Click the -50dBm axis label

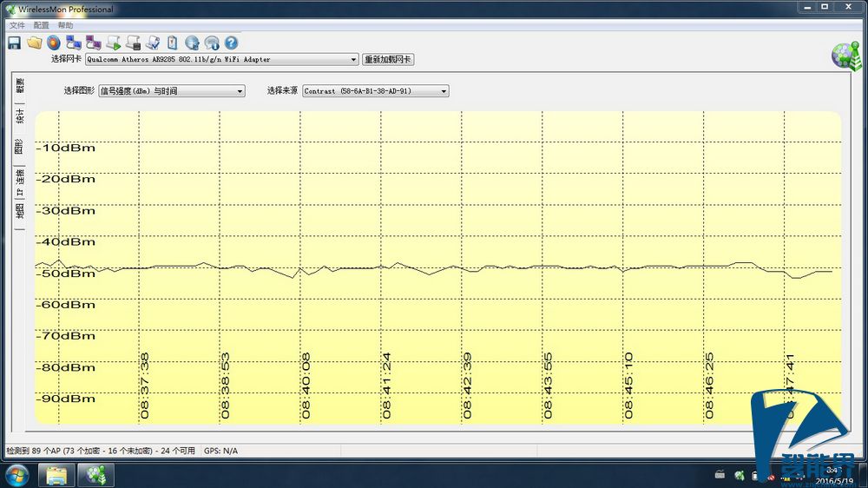coord(66,273)
